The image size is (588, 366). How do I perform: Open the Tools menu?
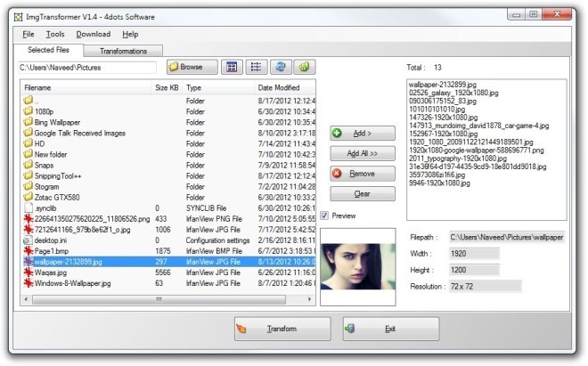pos(55,34)
